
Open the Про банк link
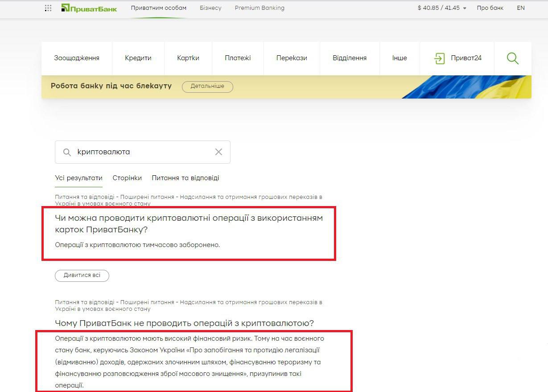pos(490,8)
